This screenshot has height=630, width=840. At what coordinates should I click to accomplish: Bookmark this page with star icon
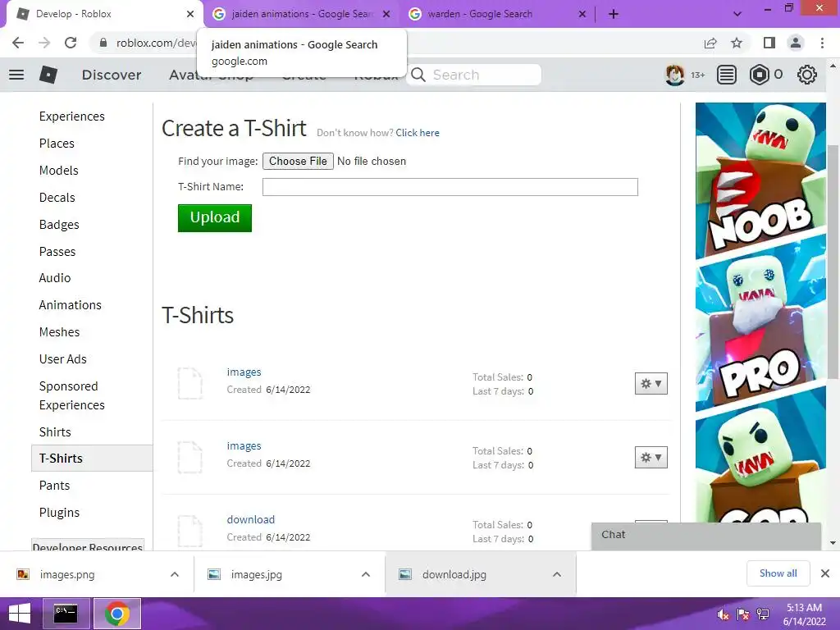pyautogui.click(x=737, y=43)
